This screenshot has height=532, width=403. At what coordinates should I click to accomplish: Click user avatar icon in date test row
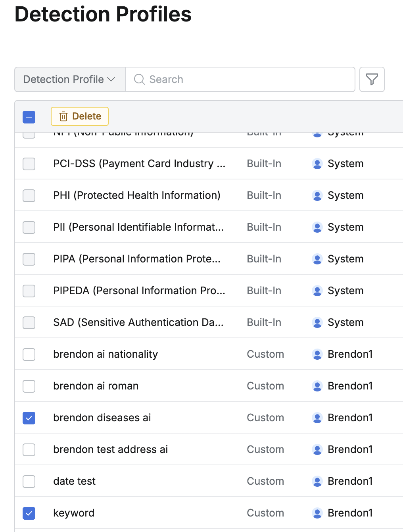317,481
